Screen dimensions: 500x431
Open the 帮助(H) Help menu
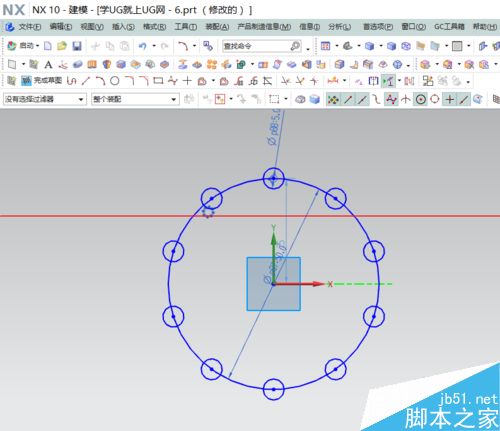pyautogui.click(x=485, y=27)
